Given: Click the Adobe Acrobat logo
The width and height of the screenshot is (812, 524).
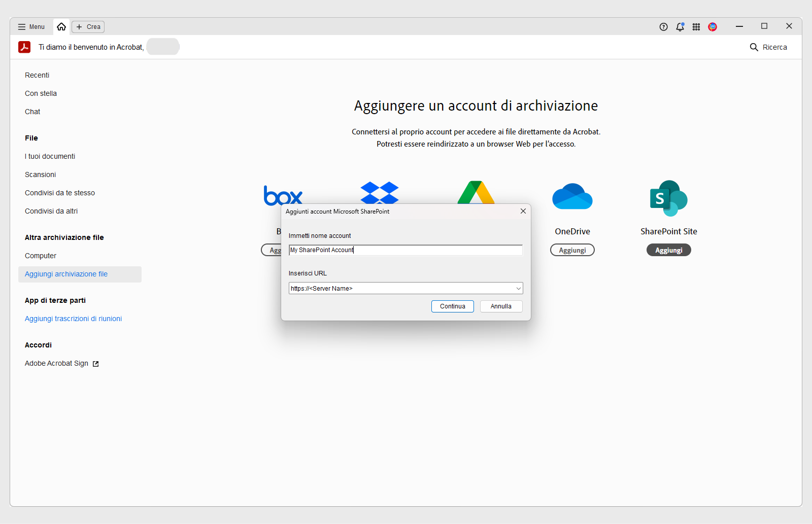Looking at the screenshot, I should (x=24, y=47).
